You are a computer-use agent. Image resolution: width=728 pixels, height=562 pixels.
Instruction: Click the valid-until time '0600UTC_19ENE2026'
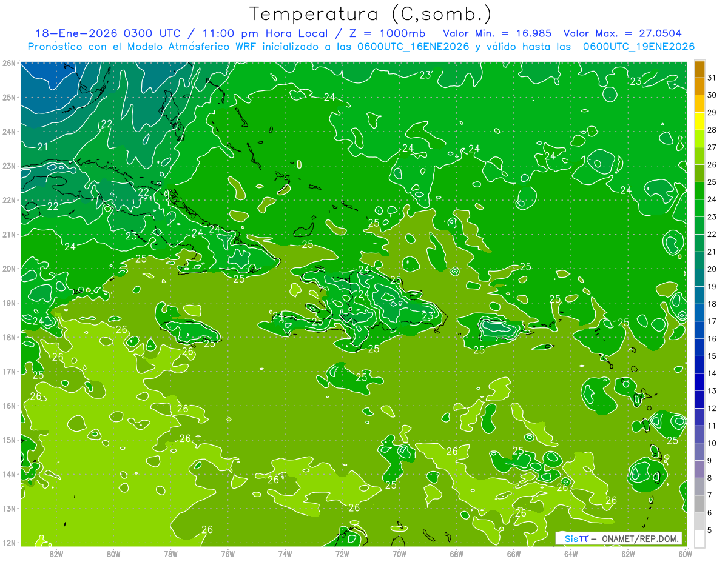coord(639,47)
